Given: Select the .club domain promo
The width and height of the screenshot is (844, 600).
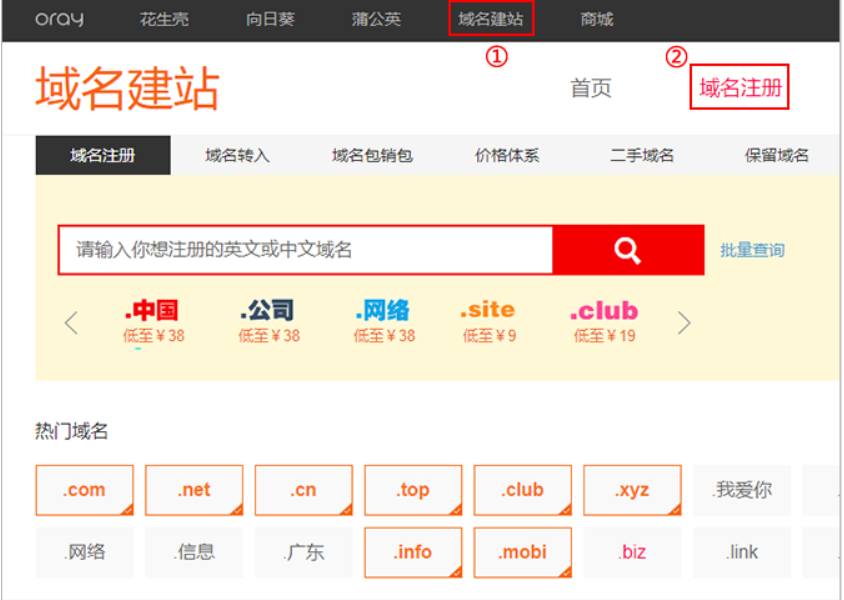Looking at the screenshot, I should [x=604, y=321].
